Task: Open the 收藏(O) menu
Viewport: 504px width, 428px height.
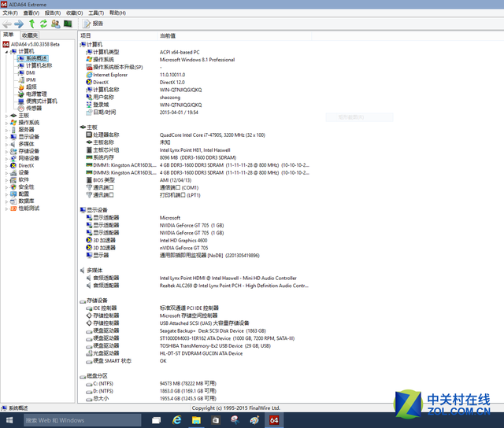Action: [x=75, y=13]
